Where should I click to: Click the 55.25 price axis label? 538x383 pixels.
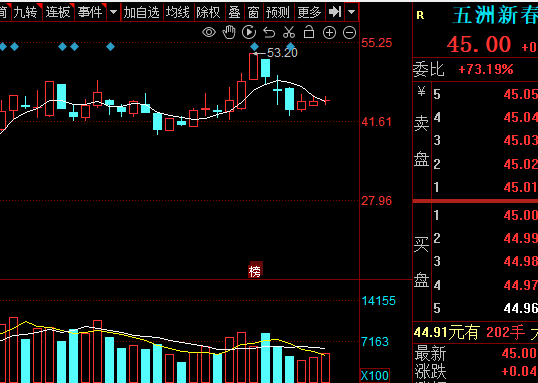click(376, 43)
